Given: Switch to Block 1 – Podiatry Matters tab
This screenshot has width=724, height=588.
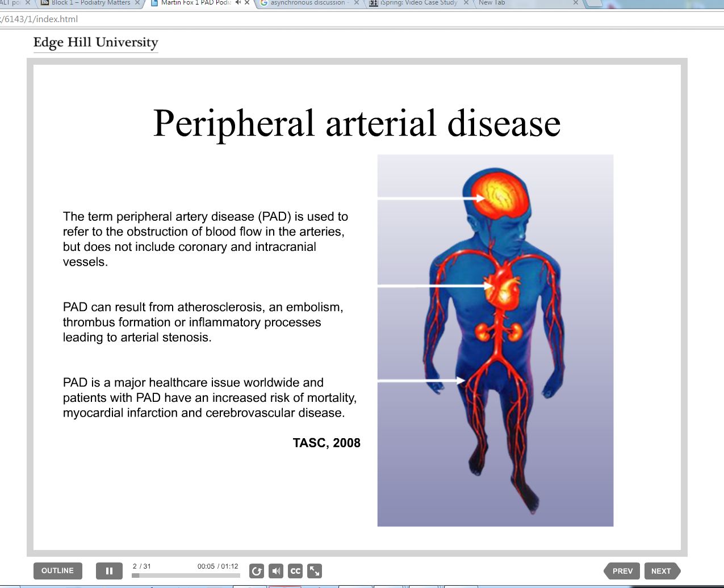Looking at the screenshot, I should [x=90, y=3].
